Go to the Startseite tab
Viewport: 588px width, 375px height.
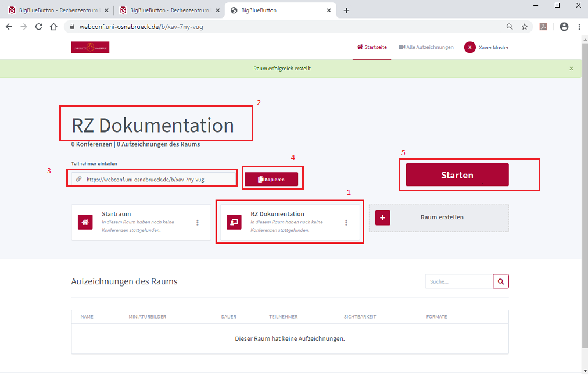point(372,47)
